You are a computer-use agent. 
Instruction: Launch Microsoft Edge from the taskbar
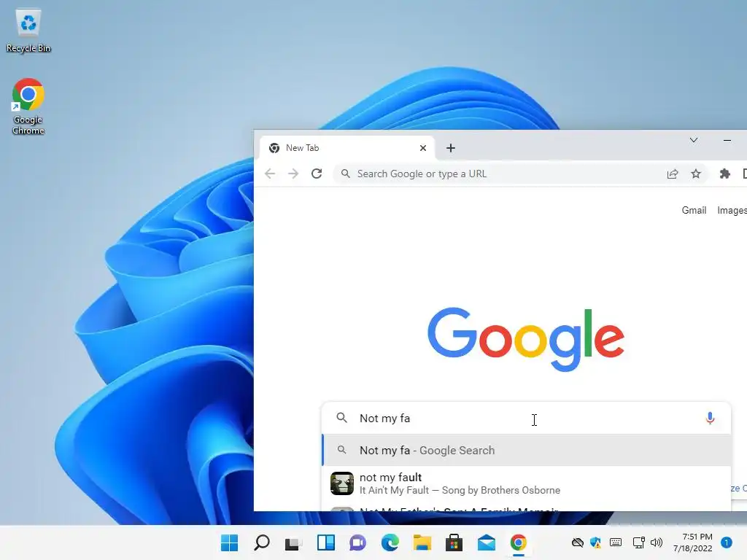tap(390, 542)
